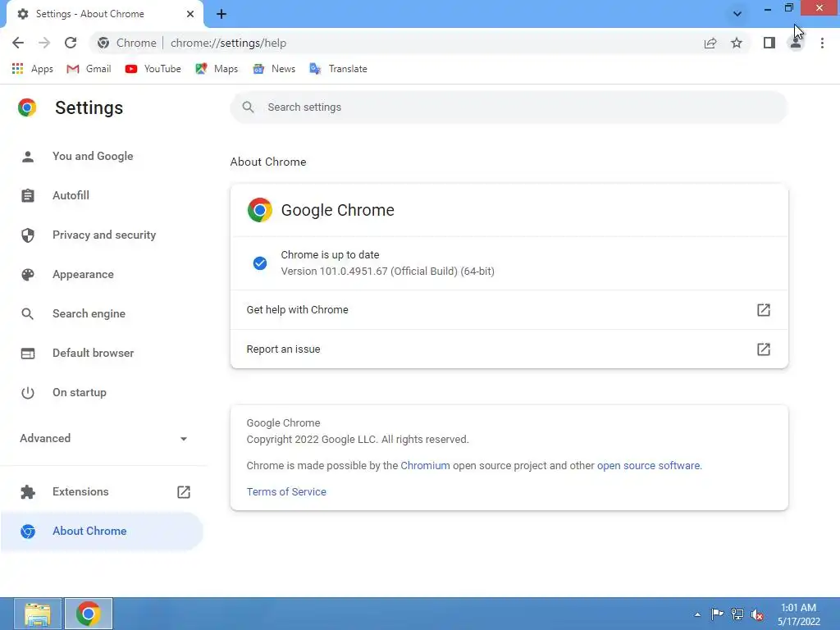This screenshot has height=630, width=840.
Task: Open the tab search chevron button
Action: point(737,14)
